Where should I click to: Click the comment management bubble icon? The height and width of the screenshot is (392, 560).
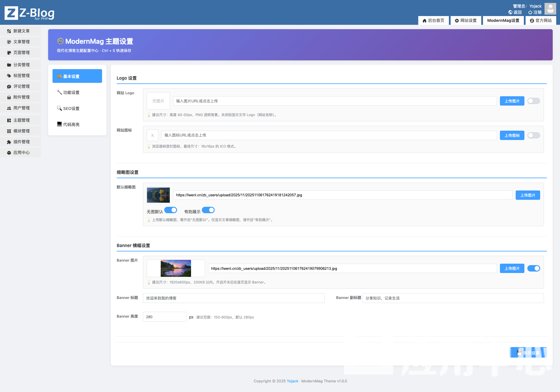[x=9, y=86]
